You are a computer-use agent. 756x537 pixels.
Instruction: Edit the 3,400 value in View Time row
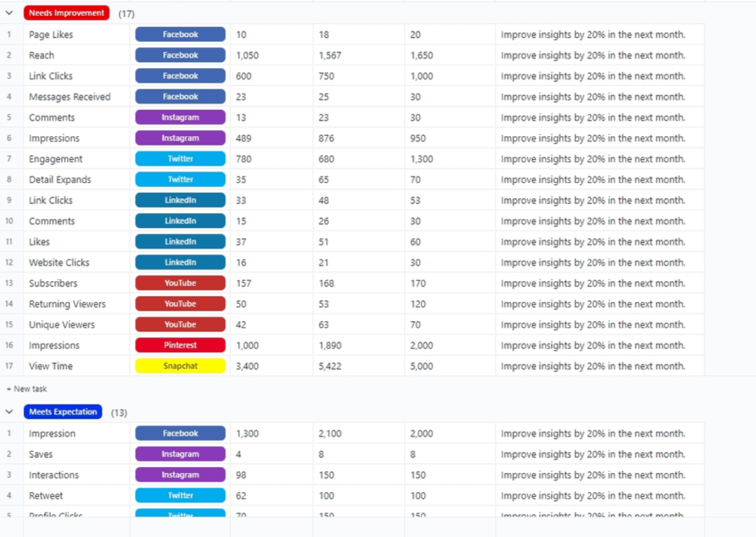pyautogui.click(x=248, y=366)
